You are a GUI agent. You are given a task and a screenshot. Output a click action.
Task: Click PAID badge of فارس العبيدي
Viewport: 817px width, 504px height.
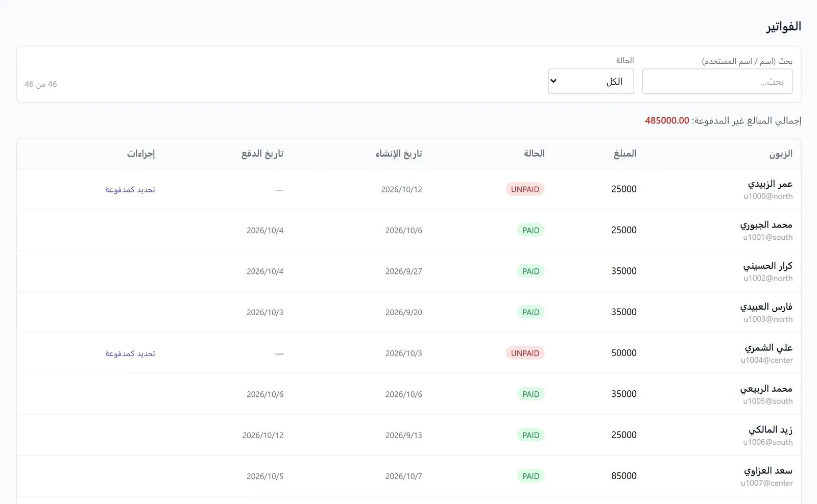tap(531, 312)
